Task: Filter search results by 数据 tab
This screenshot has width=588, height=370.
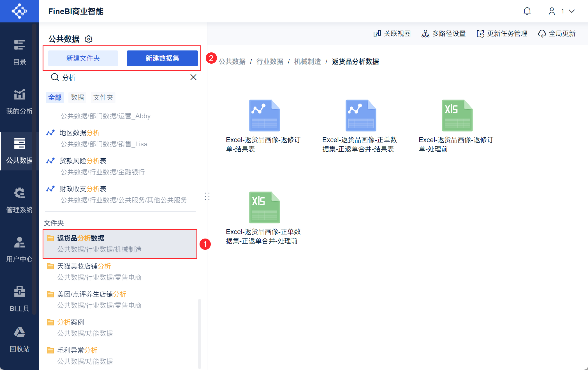Action: 77,98
